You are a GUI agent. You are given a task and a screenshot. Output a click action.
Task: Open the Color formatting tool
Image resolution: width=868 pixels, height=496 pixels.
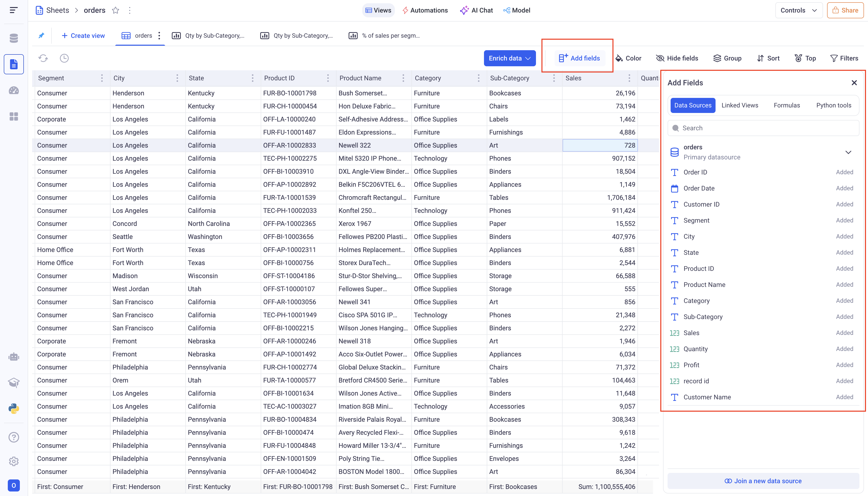(628, 58)
